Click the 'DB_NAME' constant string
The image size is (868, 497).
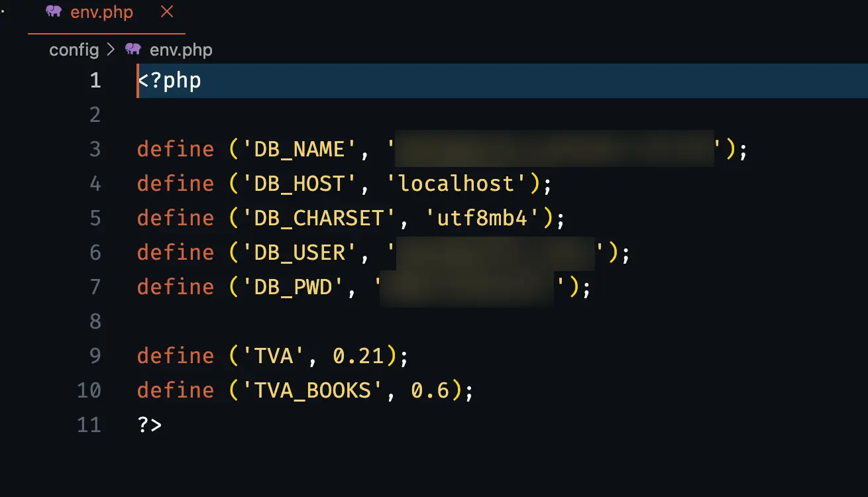pos(299,149)
